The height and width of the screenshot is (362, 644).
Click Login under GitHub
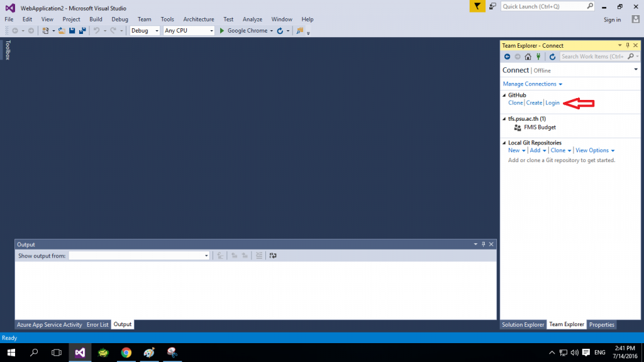[x=552, y=102]
